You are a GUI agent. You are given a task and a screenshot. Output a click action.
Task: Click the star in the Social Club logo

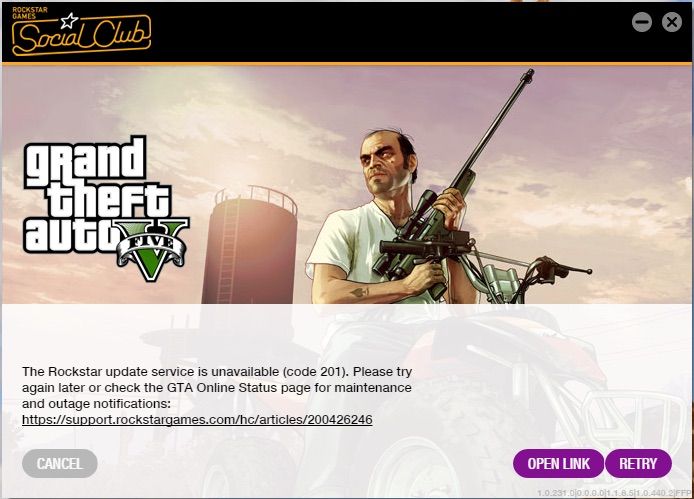(x=69, y=20)
